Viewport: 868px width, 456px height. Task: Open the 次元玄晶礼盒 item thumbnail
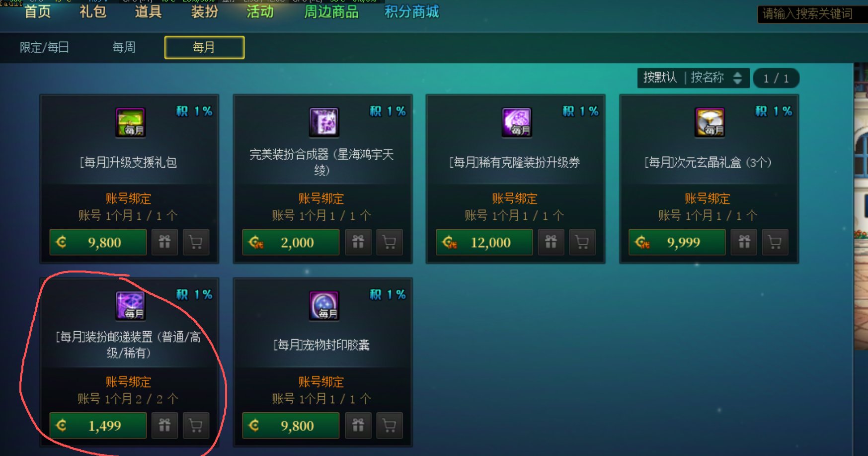pyautogui.click(x=710, y=122)
